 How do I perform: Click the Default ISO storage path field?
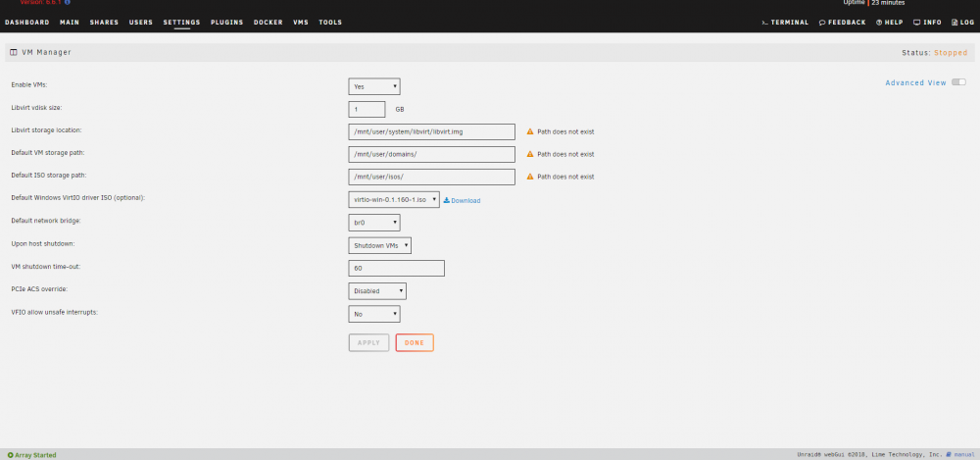pos(432,177)
